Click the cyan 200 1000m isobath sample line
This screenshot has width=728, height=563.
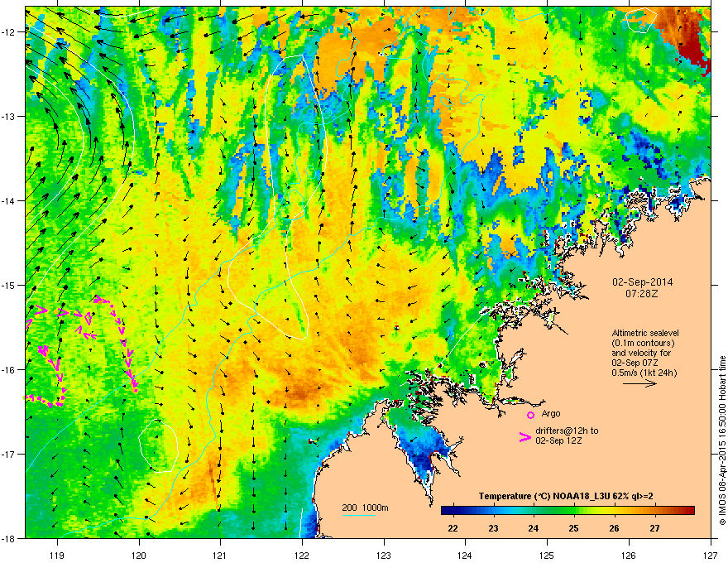[358, 516]
